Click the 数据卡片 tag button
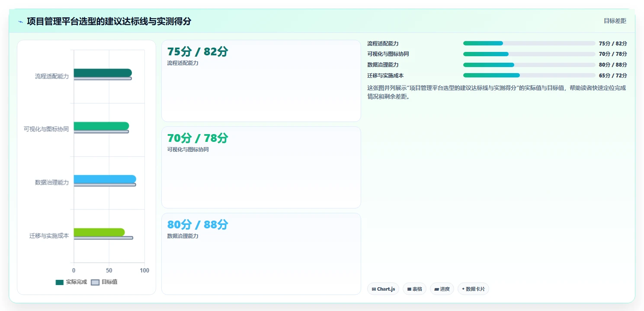The height and width of the screenshot is (311, 644). 473,289
